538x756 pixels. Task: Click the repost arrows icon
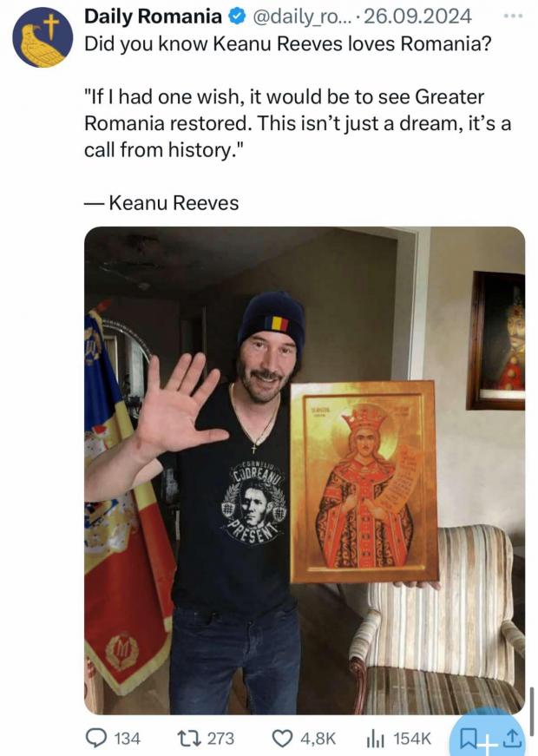coord(188,738)
